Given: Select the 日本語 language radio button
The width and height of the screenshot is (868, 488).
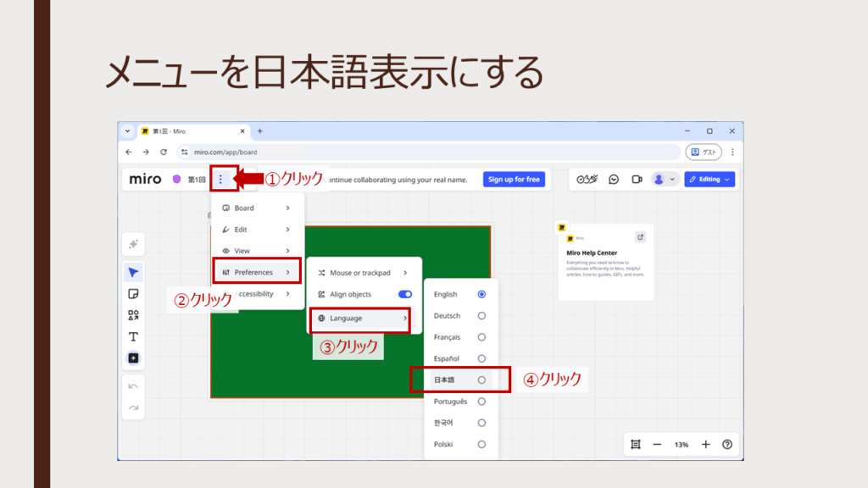Looking at the screenshot, I should [x=481, y=380].
